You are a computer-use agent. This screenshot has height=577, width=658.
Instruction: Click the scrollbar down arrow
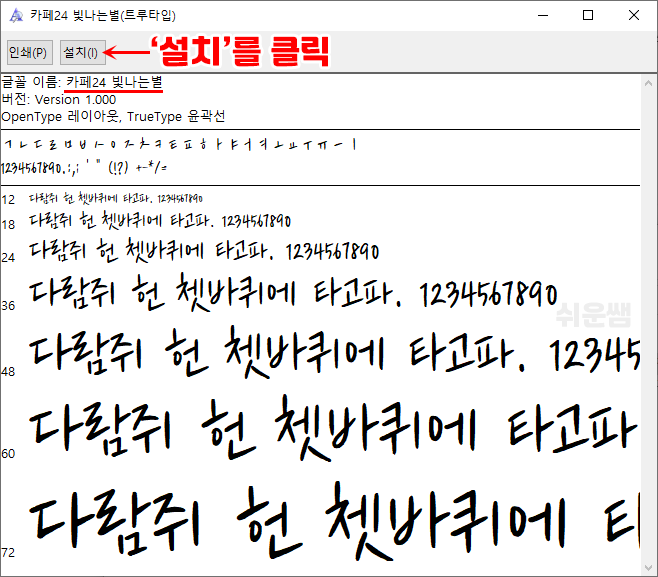pos(649,567)
